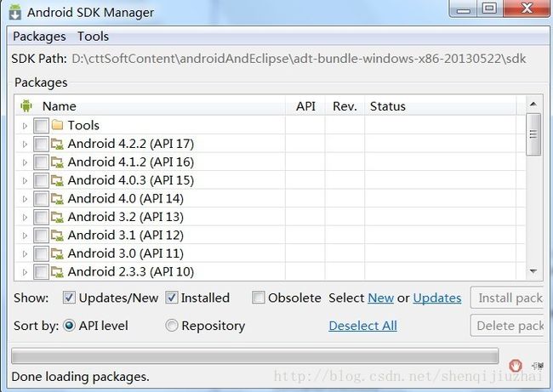Tick the Android 4.1.2 (API 16) checkbox
This screenshot has height=392, width=553.
point(41,162)
